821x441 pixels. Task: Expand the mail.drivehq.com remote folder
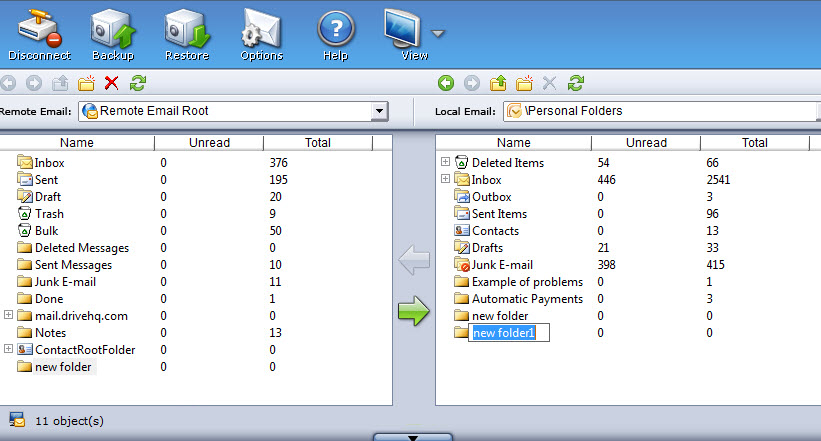pos(9,315)
